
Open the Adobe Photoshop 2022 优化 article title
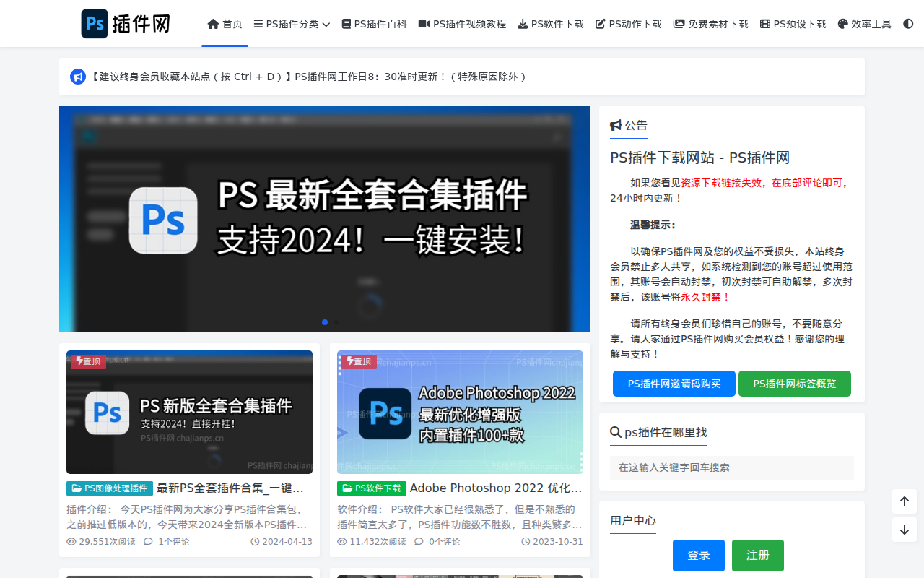pos(497,488)
